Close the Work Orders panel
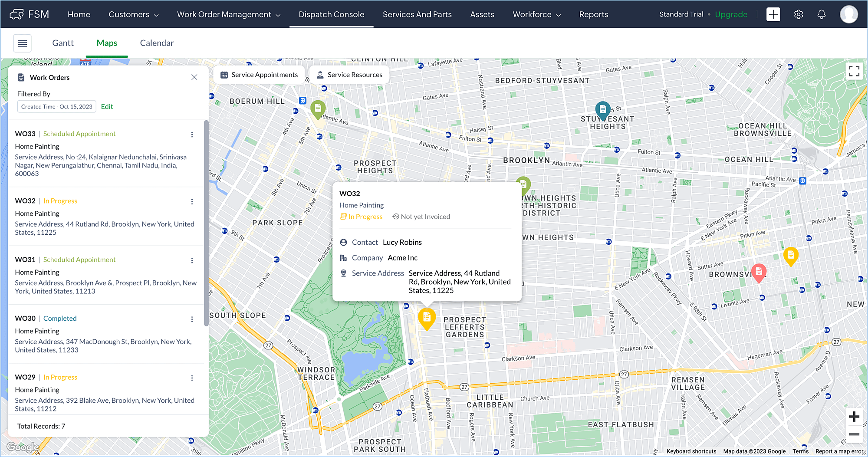Screen dimensions: 868x457 pyautogui.click(x=194, y=77)
